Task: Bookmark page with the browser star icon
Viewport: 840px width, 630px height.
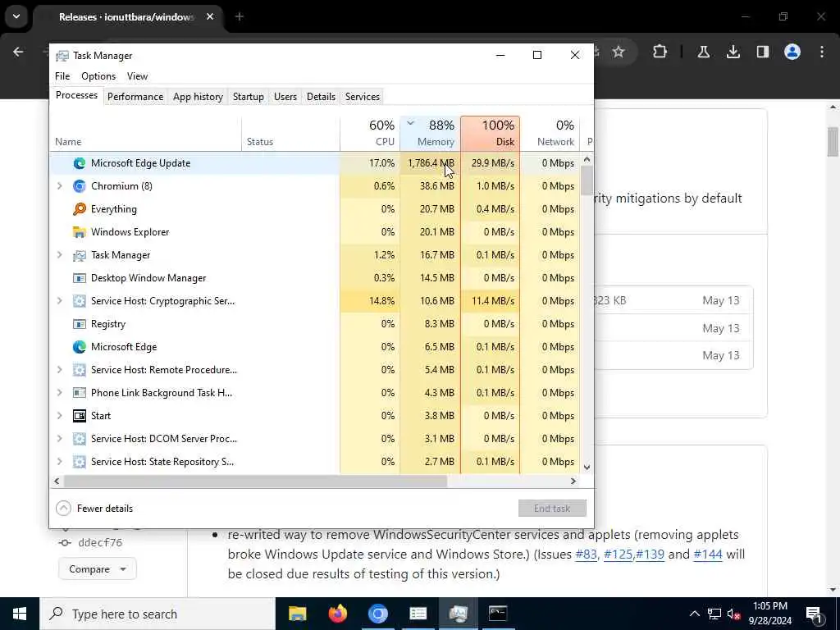Action: [x=619, y=52]
